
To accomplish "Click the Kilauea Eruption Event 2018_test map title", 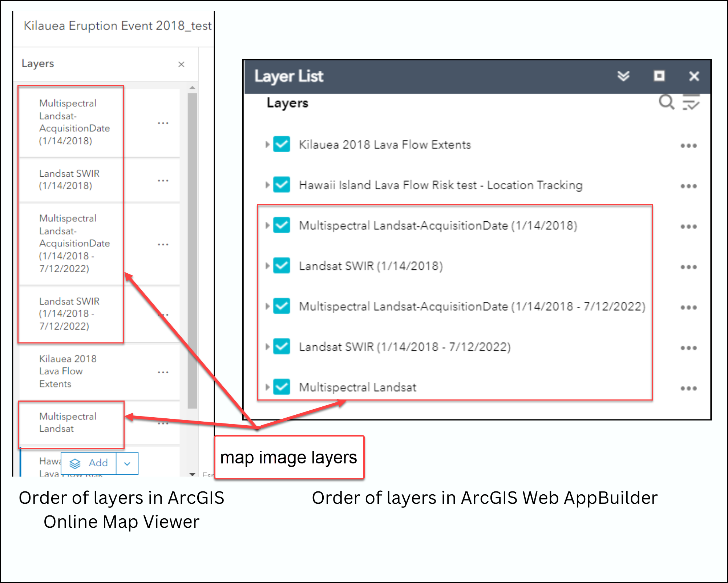I will 117,26.
